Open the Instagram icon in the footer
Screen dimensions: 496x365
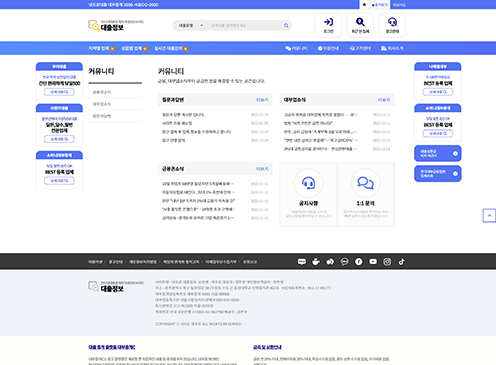point(387,262)
